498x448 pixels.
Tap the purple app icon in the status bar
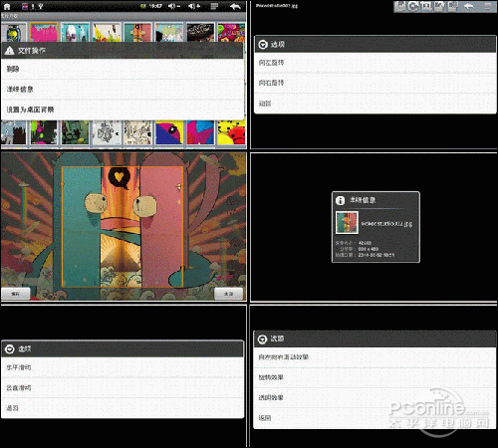(25, 6)
